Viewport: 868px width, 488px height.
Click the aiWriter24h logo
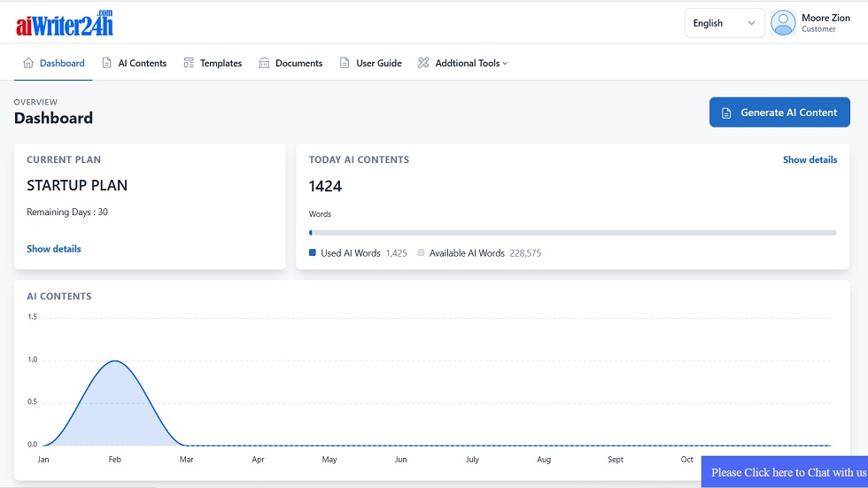[x=65, y=23]
